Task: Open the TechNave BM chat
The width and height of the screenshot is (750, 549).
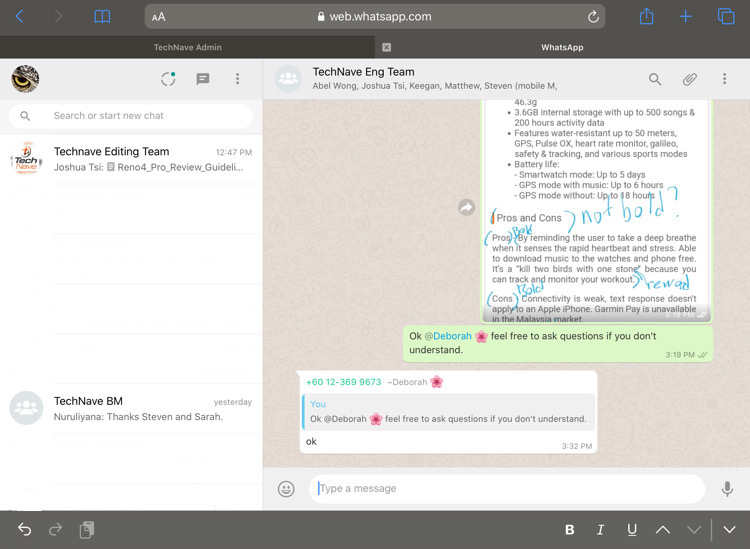Action: [131, 408]
